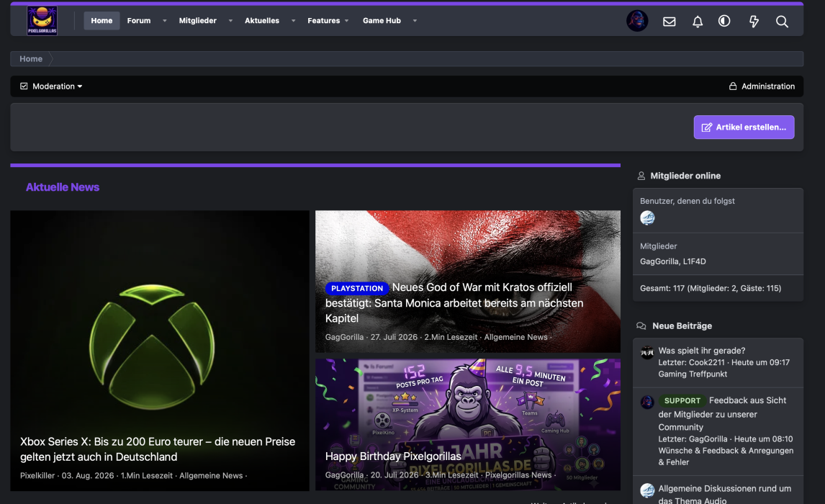Open Wünsche & Feedback & Anregungen forum link
825x504 pixels.
(x=726, y=456)
